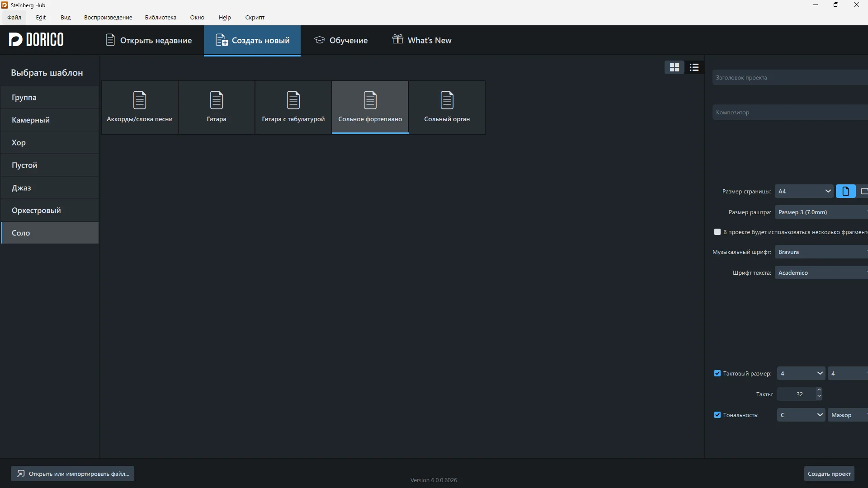Expand the key signature C dropdown

(801, 415)
